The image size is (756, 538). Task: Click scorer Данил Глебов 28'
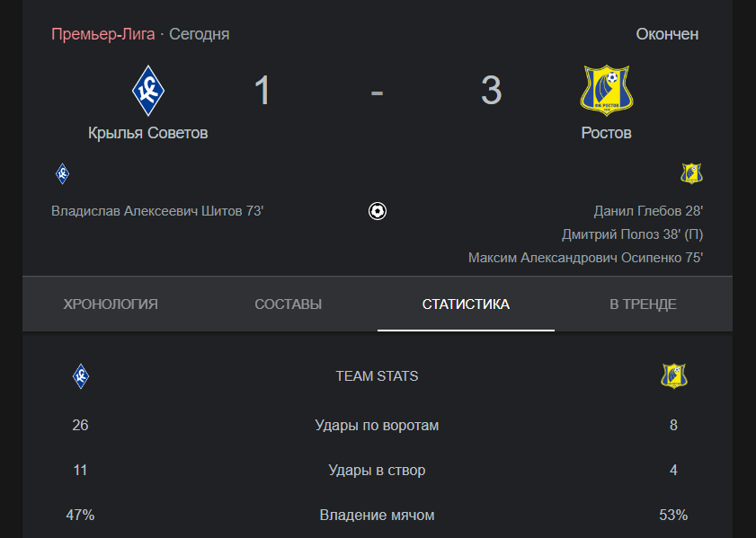(648, 211)
